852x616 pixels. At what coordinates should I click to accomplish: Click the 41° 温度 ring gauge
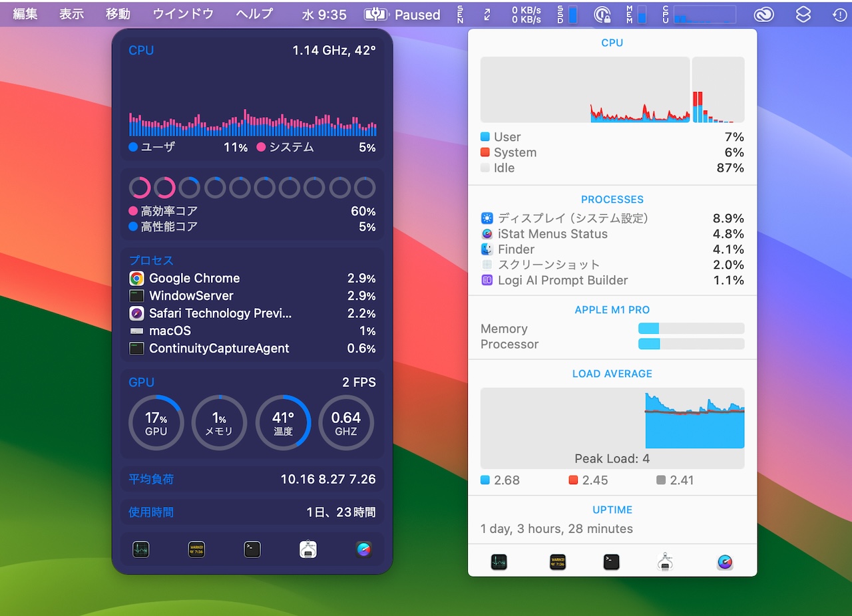pos(283,422)
